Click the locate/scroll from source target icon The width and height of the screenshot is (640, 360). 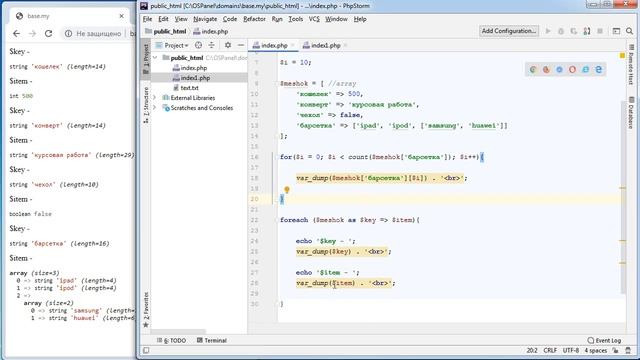click(198, 45)
